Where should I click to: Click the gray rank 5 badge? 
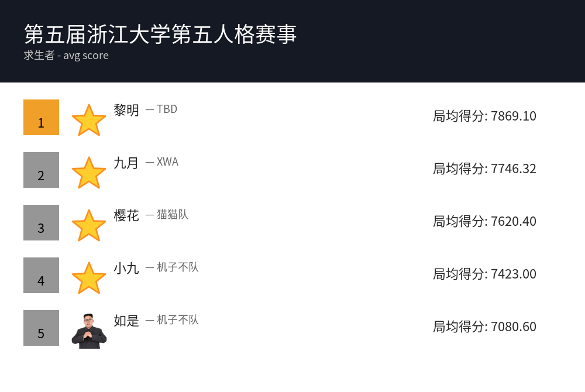(x=41, y=328)
